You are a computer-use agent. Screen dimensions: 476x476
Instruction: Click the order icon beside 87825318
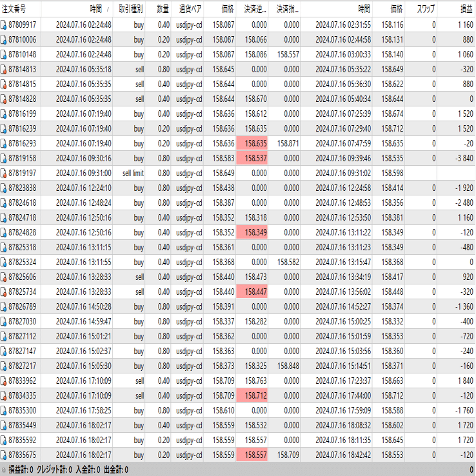[3, 248]
